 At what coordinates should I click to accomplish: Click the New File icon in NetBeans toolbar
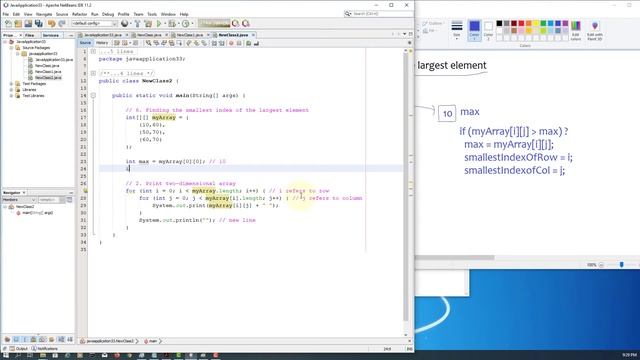8,24
